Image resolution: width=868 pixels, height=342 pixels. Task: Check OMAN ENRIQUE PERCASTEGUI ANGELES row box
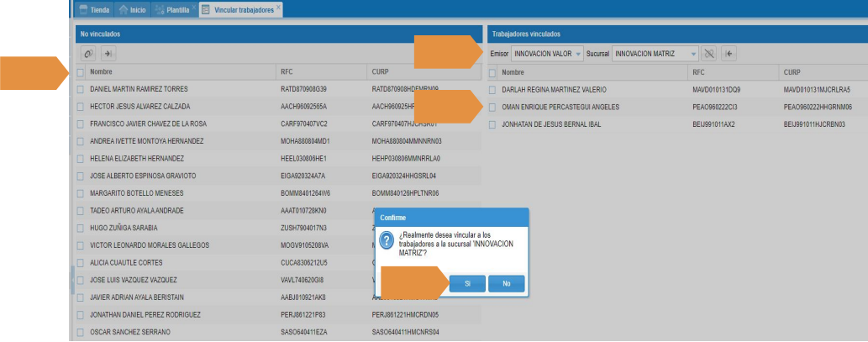492,107
